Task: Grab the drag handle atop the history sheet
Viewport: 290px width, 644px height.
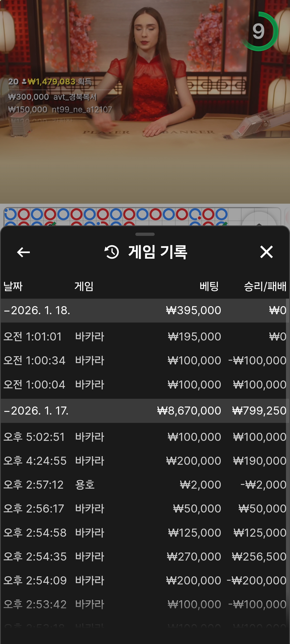Action: [145, 234]
